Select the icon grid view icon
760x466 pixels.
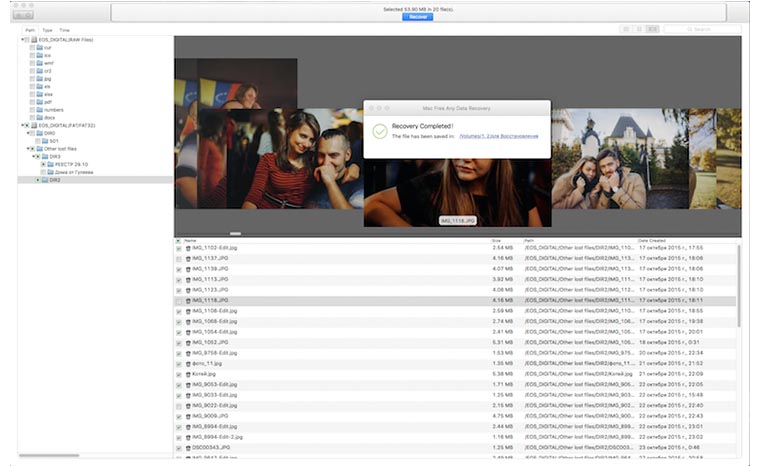[x=626, y=30]
